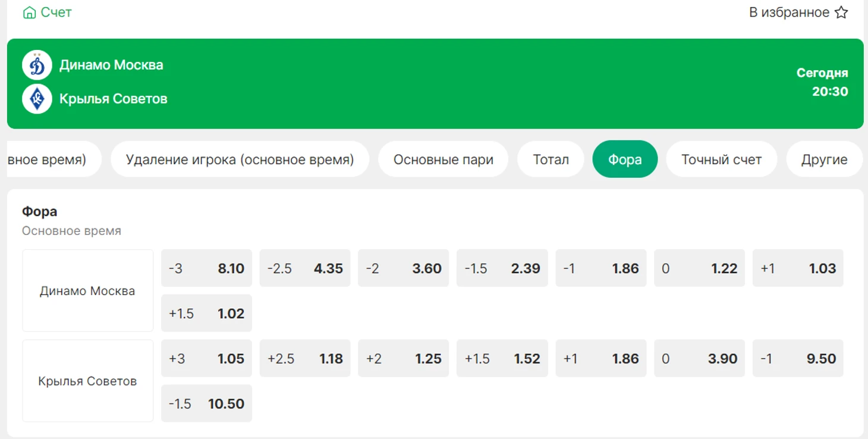Open the Счет breadcrumb link
Viewport: 868px width, 439px height.
[56, 12]
